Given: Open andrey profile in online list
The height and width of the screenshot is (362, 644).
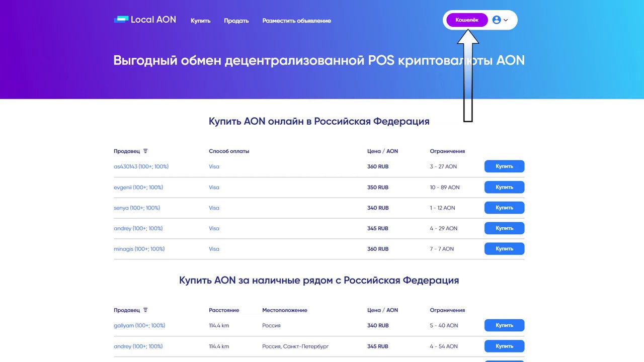Looking at the screenshot, I should 138,228.
